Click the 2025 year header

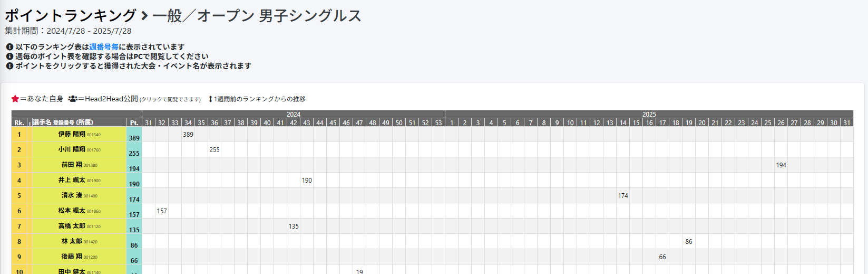(x=649, y=114)
